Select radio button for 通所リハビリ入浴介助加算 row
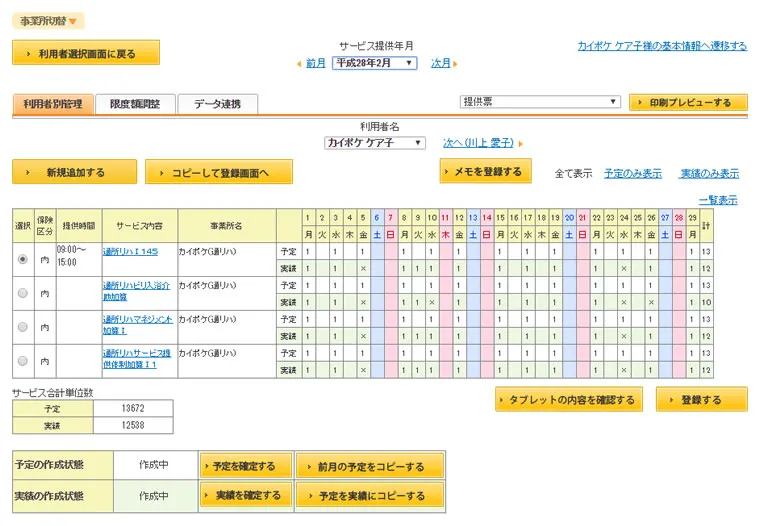 point(22,293)
